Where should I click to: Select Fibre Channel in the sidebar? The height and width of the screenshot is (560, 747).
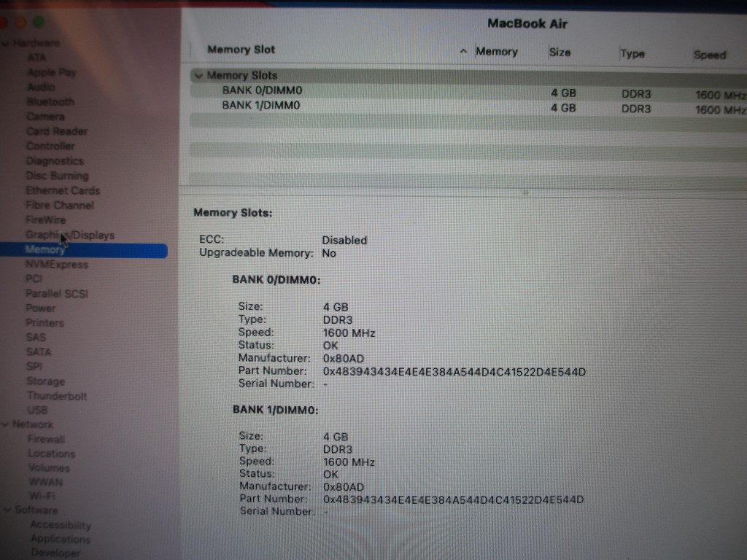click(x=60, y=205)
